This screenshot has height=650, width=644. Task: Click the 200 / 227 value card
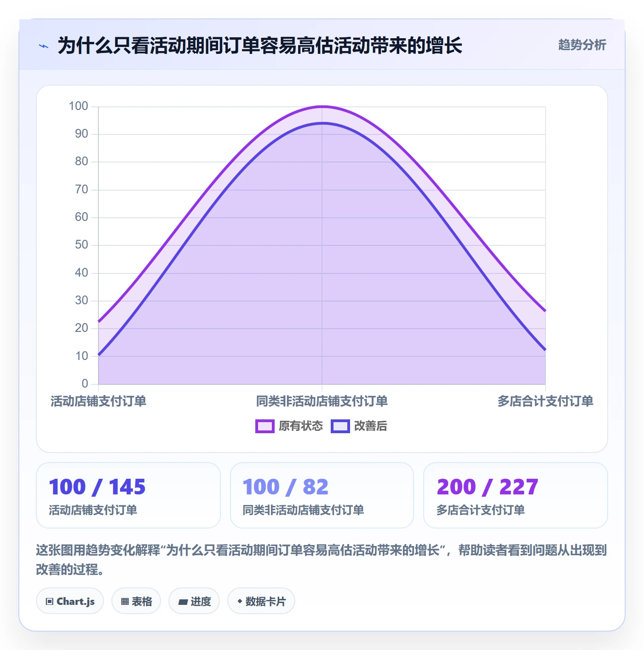pyautogui.click(x=516, y=495)
